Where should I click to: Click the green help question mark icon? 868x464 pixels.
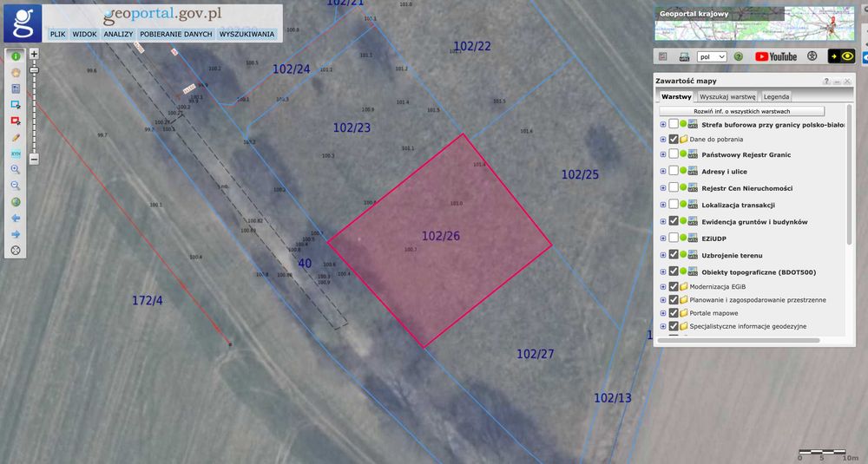[738, 56]
